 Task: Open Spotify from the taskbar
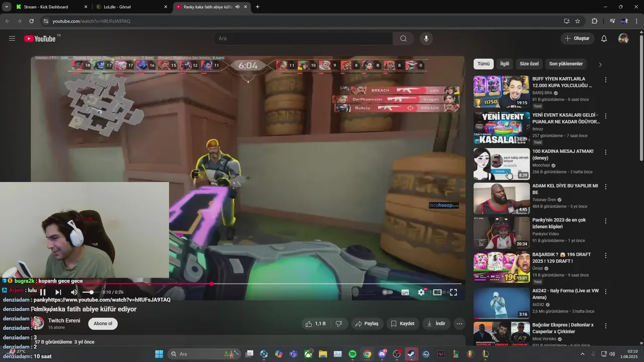click(x=352, y=354)
